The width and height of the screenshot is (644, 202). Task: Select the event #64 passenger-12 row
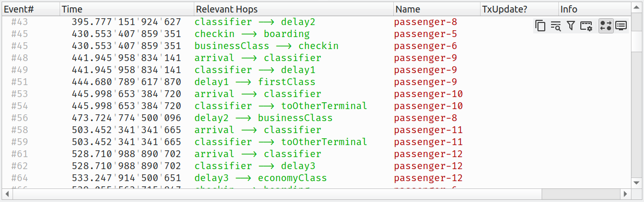click(316, 178)
